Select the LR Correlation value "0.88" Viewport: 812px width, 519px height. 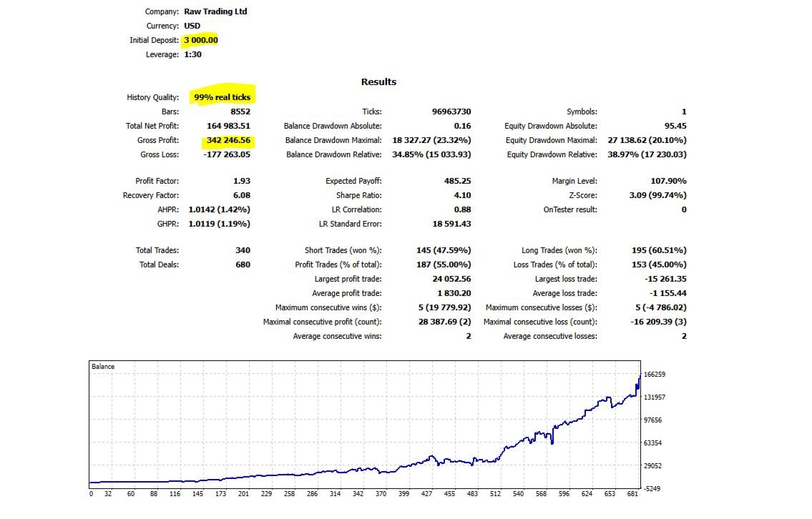pyautogui.click(x=462, y=209)
